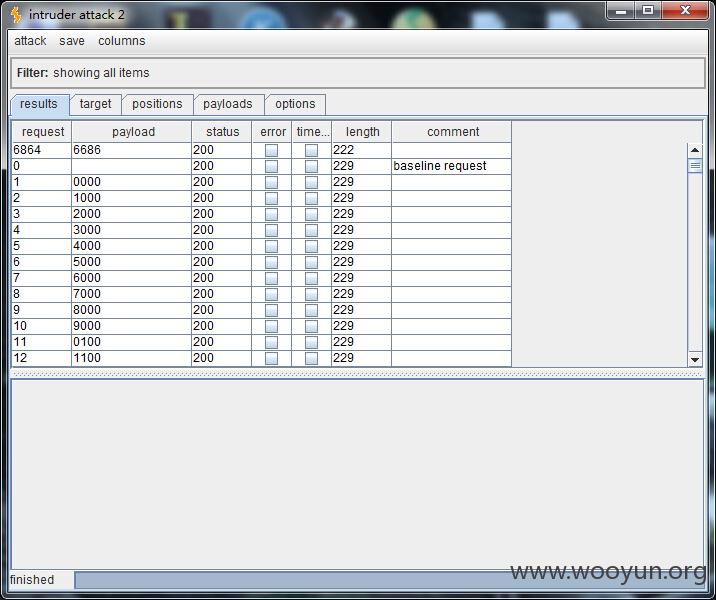The image size is (716, 600).
Task: Select the row with payload 9000
Action: click(261, 326)
